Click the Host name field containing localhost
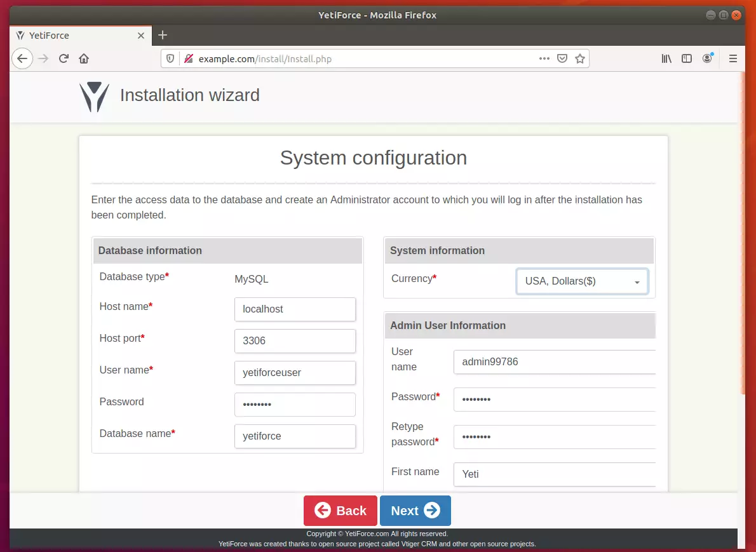The image size is (756, 552). (295, 309)
